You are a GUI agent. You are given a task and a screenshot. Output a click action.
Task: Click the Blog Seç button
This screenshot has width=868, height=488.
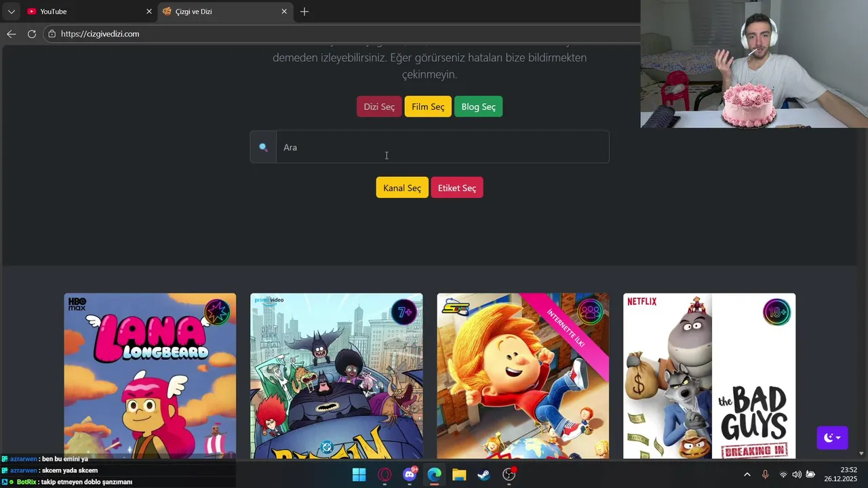(479, 106)
